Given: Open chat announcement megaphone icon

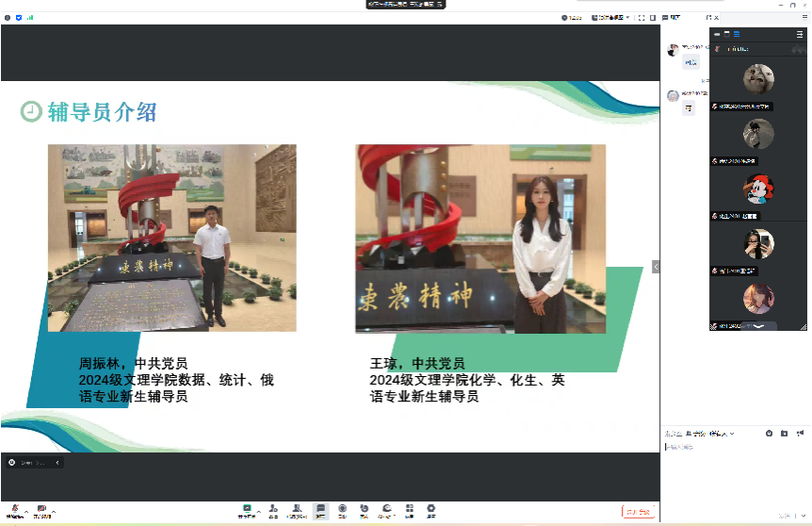Looking at the screenshot, I should (800, 434).
